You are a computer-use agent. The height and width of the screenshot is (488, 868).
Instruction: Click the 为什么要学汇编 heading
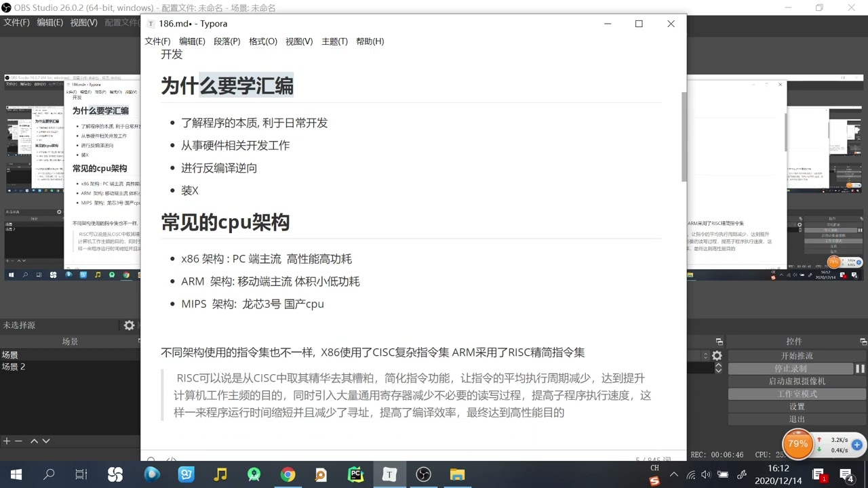click(x=227, y=86)
